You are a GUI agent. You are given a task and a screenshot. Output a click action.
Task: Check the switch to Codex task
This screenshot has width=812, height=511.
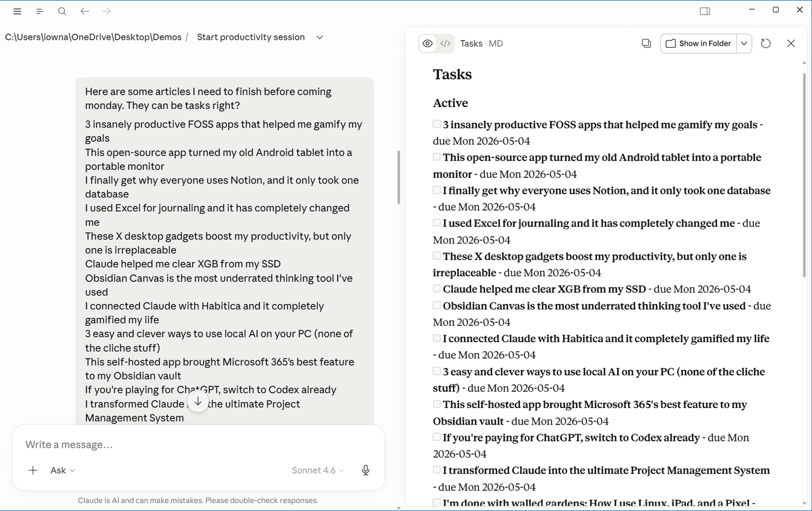coord(437,437)
